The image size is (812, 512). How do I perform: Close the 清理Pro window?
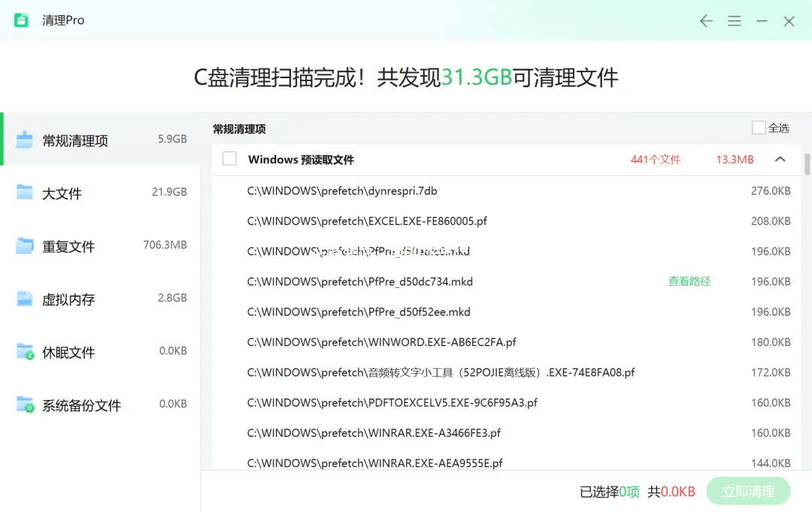click(x=789, y=21)
